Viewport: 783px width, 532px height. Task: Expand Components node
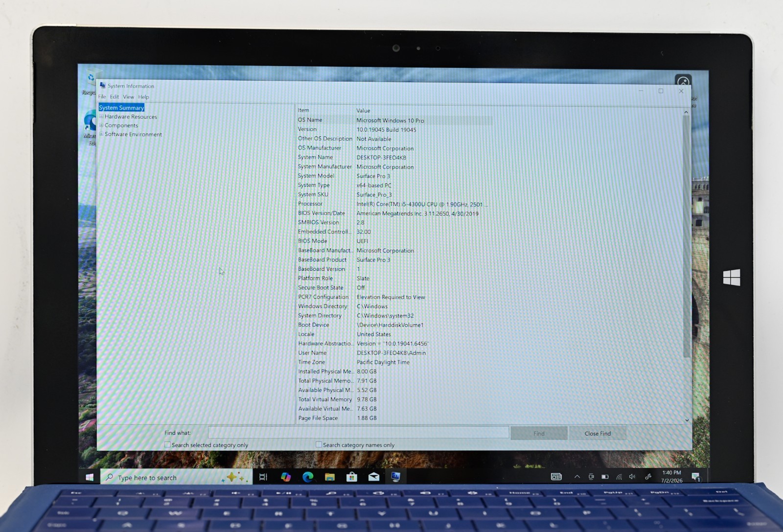coord(101,125)
